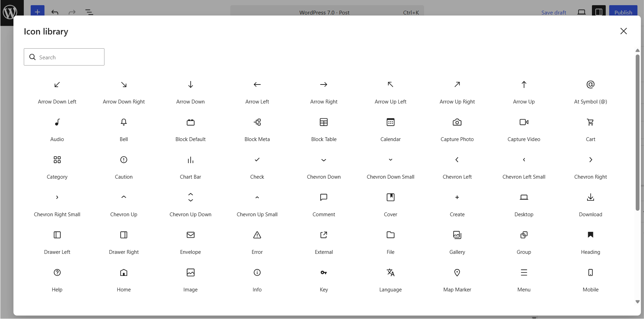Image resolution: width=644 pixels, height=319 pixels.
Task: Choose the Arrow Right icon
Action: pyautogui.click(x=324, y=84)
